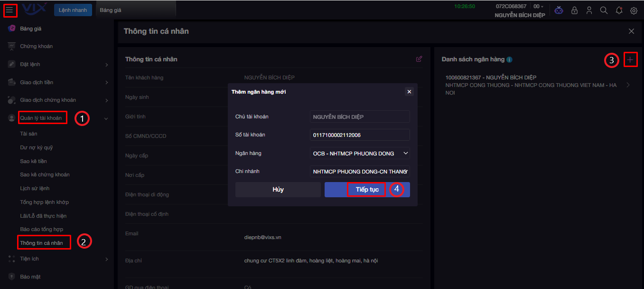644x289 pixels.
Task: Click the Bảng giá sidebar icon
Action: pos(12,29)
